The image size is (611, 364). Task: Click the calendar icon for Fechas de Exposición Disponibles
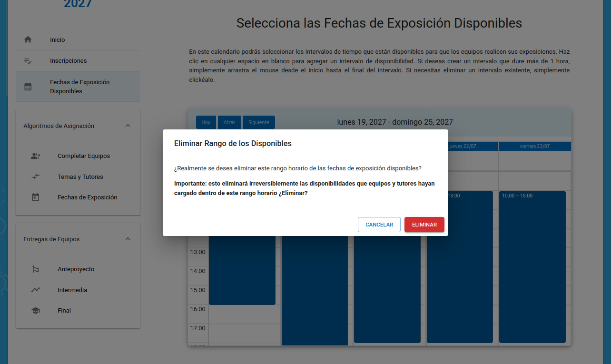28,87
